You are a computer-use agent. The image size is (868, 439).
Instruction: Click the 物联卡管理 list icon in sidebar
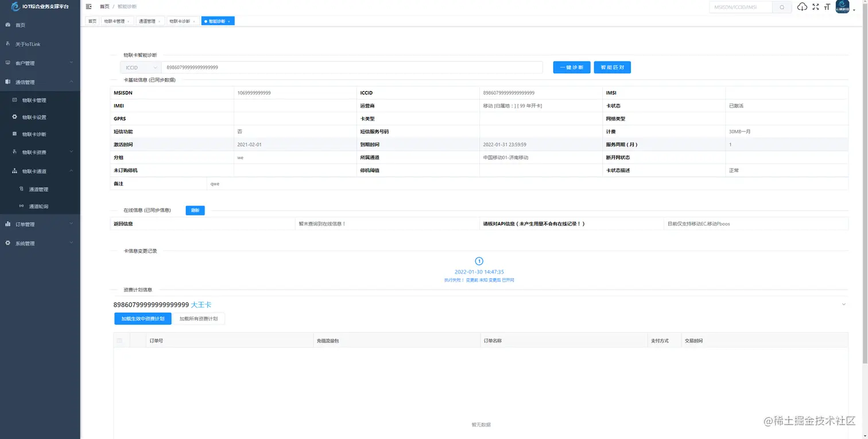coord(14,100)
